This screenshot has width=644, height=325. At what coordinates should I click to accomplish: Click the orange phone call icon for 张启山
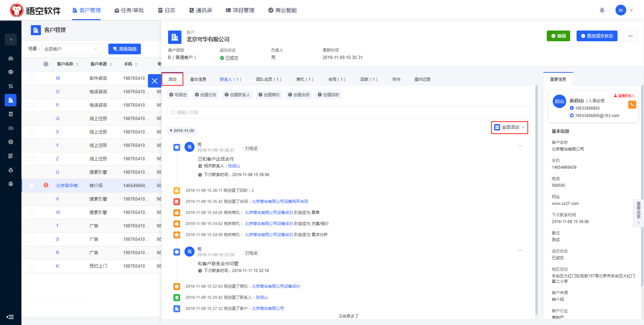tap(632, 105)
